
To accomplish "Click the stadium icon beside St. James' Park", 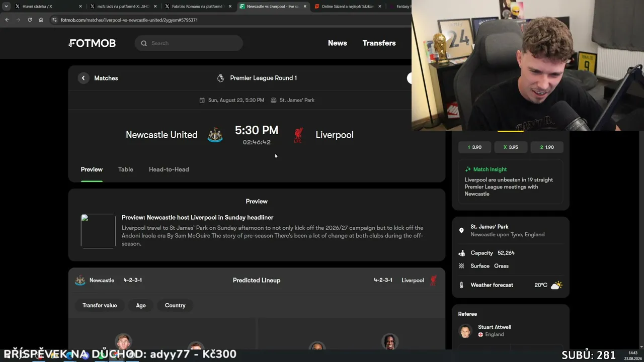I will 274,100.
